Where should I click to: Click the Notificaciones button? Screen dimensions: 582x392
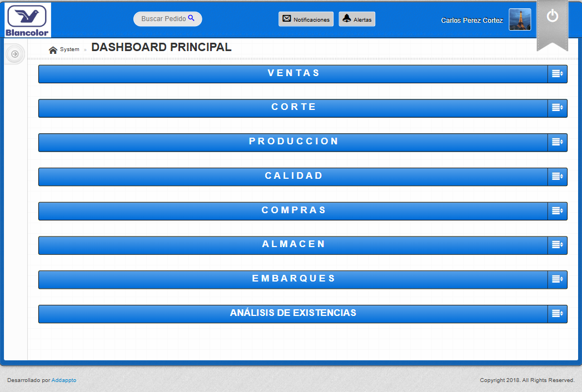[306, 19]
